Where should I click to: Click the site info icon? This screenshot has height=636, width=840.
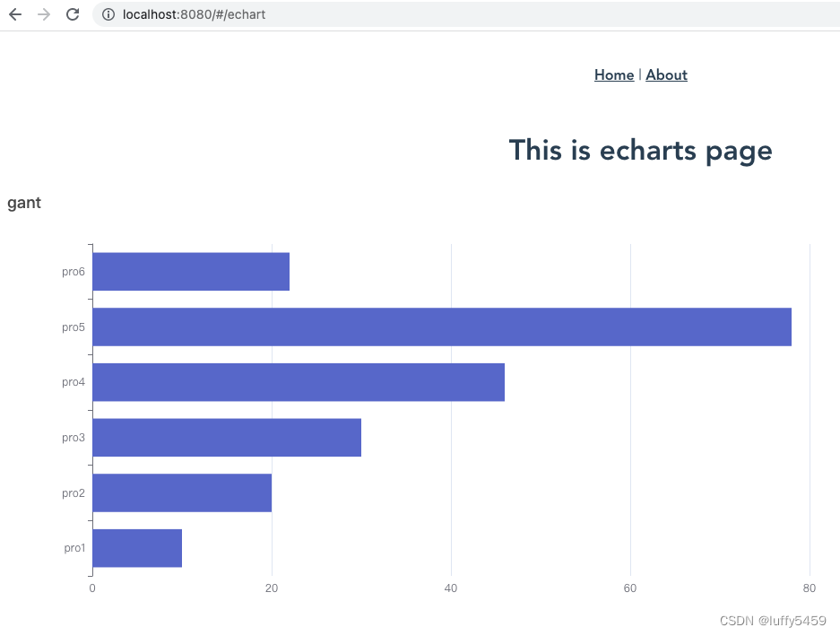pos(108,14)
